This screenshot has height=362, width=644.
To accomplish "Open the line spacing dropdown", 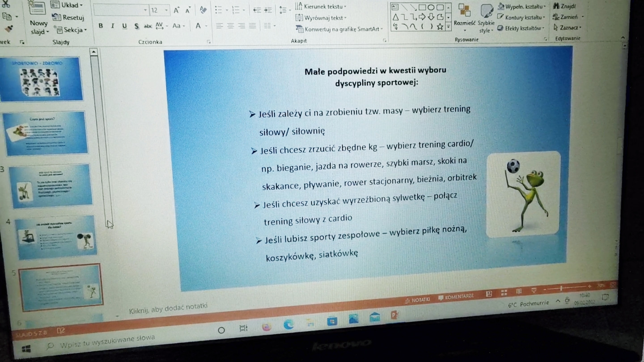I will [x=284, y=10].
